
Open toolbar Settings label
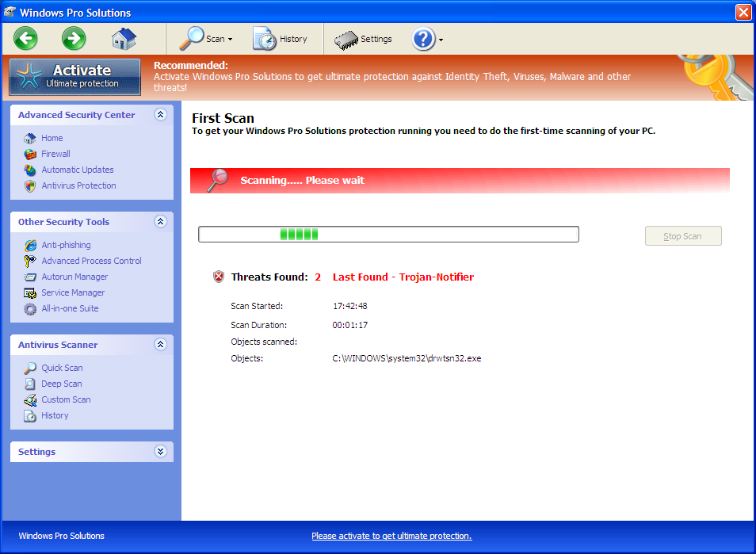(x=376, y=39)
